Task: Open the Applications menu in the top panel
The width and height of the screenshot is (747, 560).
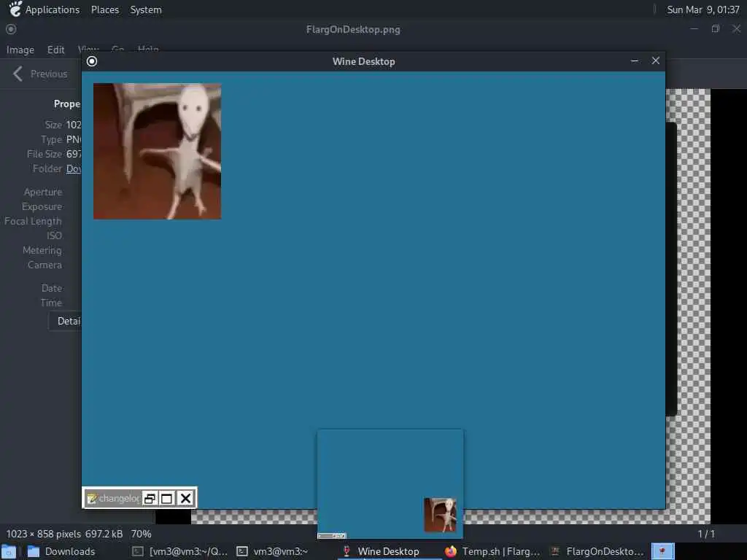Action: [53, 9]
